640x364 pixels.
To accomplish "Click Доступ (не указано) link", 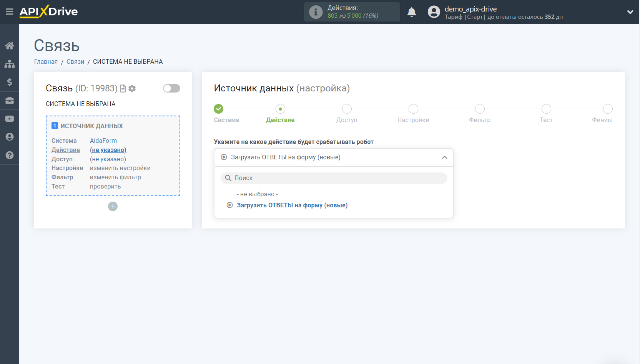I will 108,159.
